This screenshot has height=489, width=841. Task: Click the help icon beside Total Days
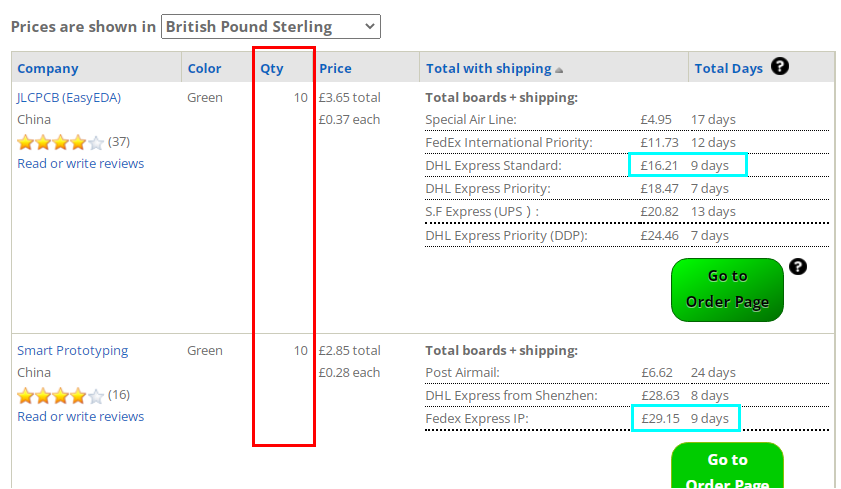[779, 66]
